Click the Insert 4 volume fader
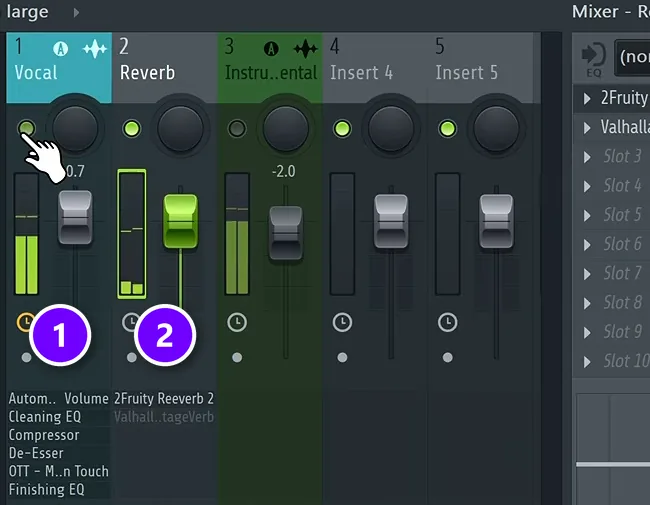This screenshot has height=505, width=650. point(391,221)
